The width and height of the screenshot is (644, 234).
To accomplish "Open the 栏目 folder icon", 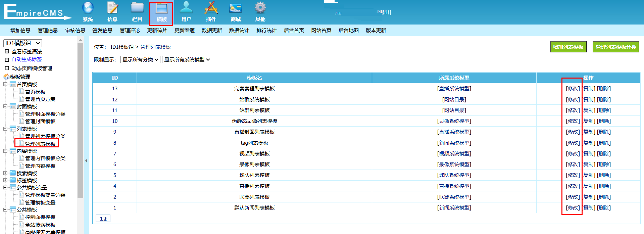I will 137,8.
